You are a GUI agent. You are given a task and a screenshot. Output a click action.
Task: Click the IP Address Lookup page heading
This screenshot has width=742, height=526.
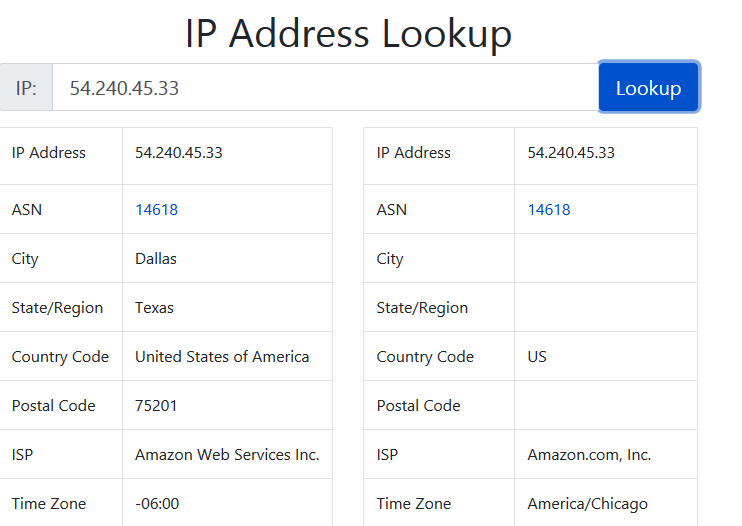(348, 34)
